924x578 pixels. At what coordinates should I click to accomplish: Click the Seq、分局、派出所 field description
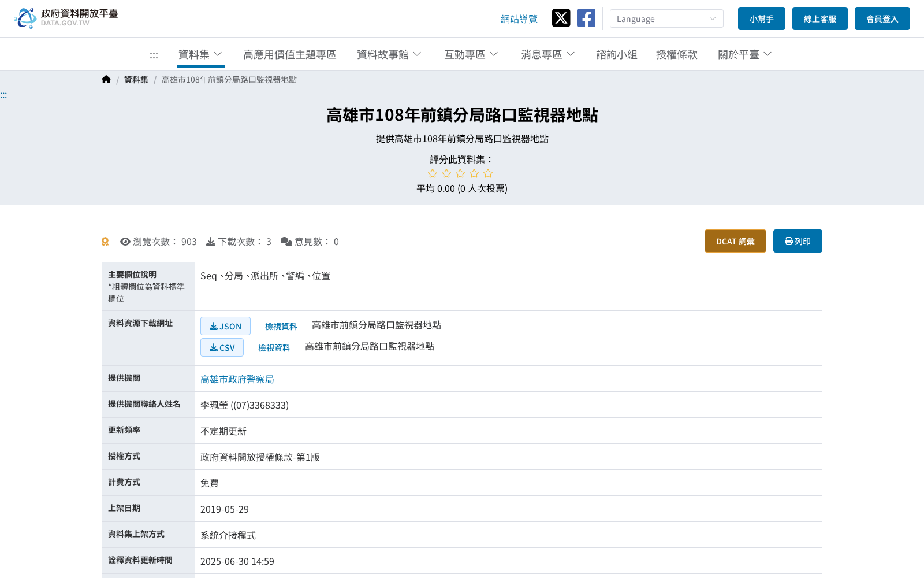tap(265, 276)
